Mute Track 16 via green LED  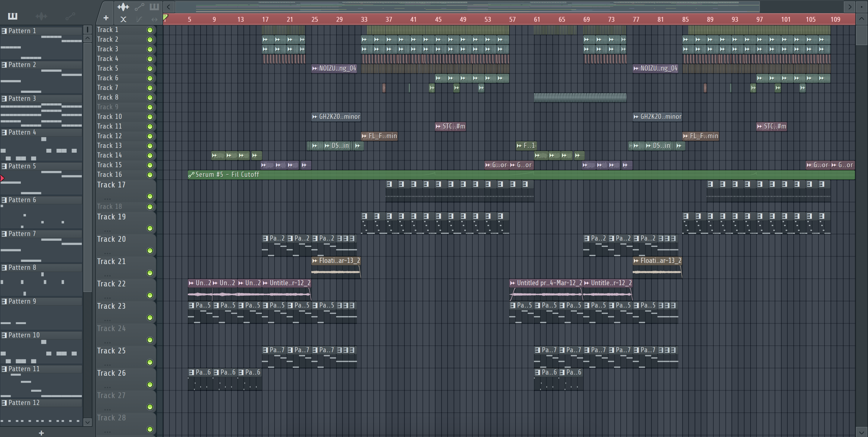(150, 175)
